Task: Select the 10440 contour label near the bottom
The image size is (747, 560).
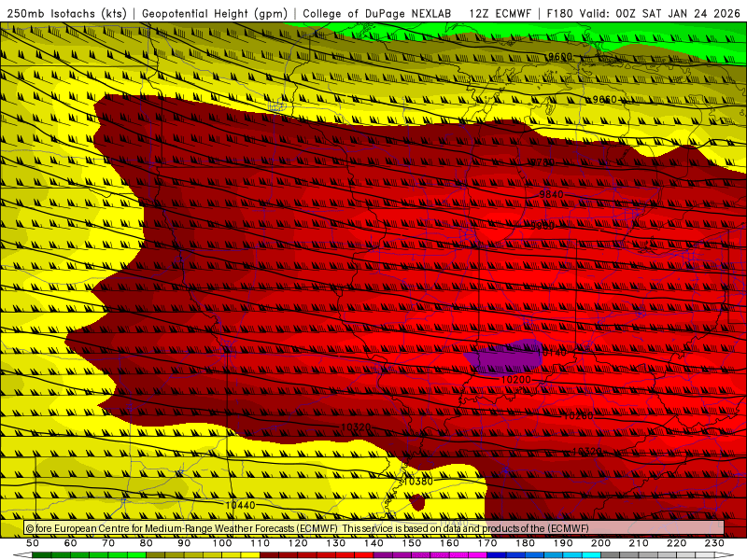Action: (240, 505)
